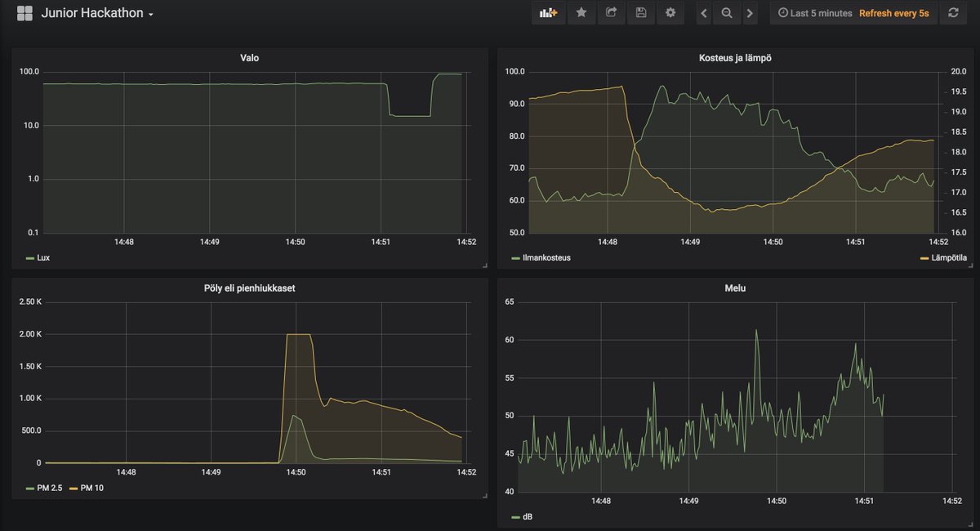Screen dimensions: 980x531
Task: Click the 14:50 label in Melu chart
Action: point(776,501)
